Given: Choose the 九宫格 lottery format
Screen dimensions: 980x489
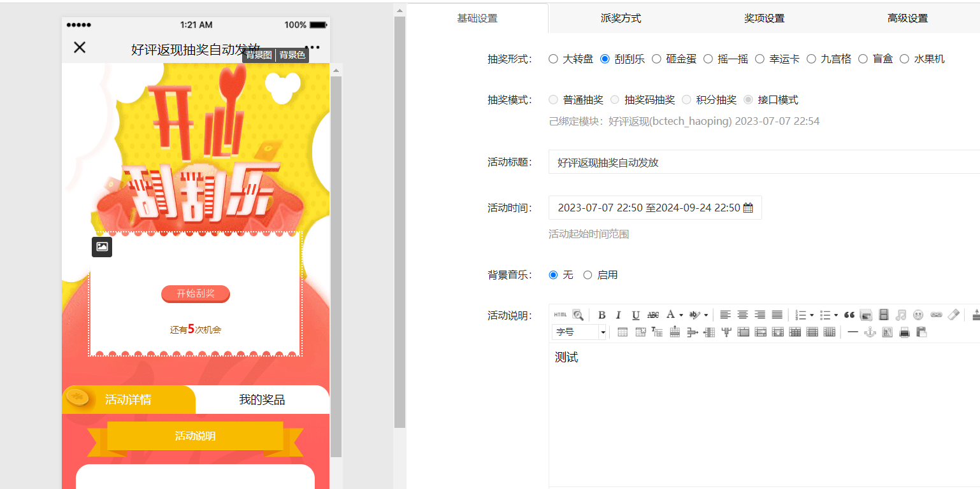Looking at the screenshot, I should click(x=811, y=59).
